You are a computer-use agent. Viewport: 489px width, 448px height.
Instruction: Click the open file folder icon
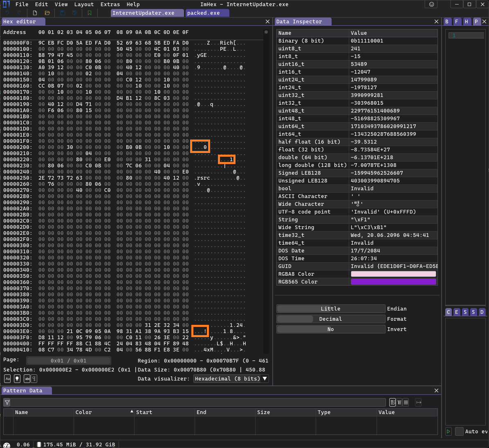click(x=47, y=13)
